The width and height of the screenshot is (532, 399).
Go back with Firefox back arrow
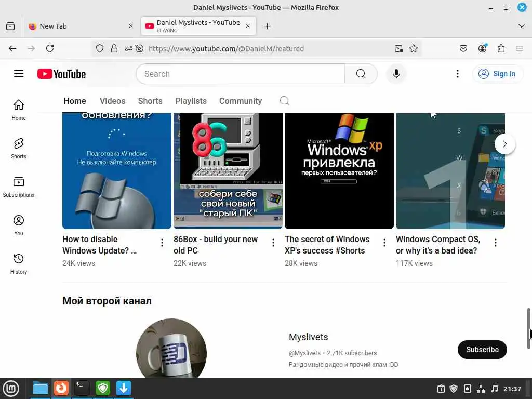(12, 48)
